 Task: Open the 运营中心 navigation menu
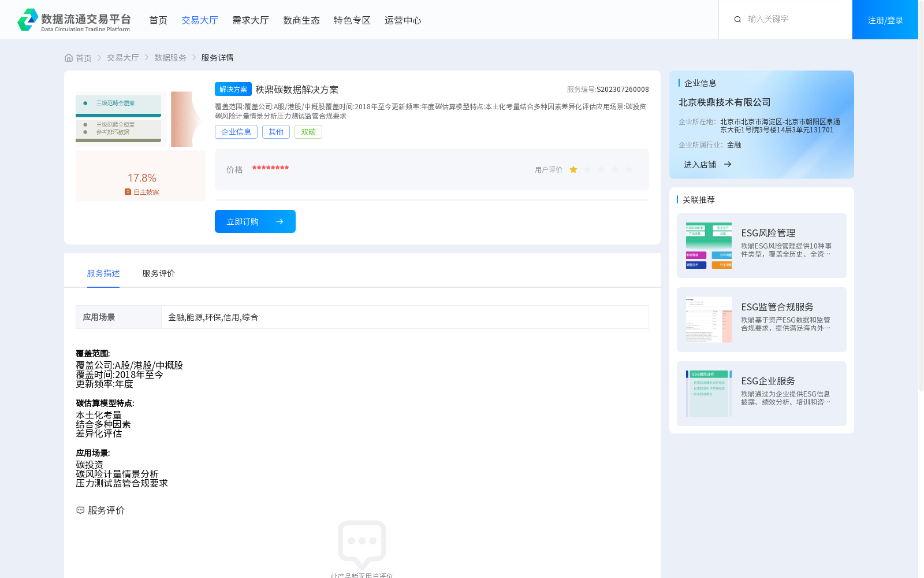pos(403,20)
